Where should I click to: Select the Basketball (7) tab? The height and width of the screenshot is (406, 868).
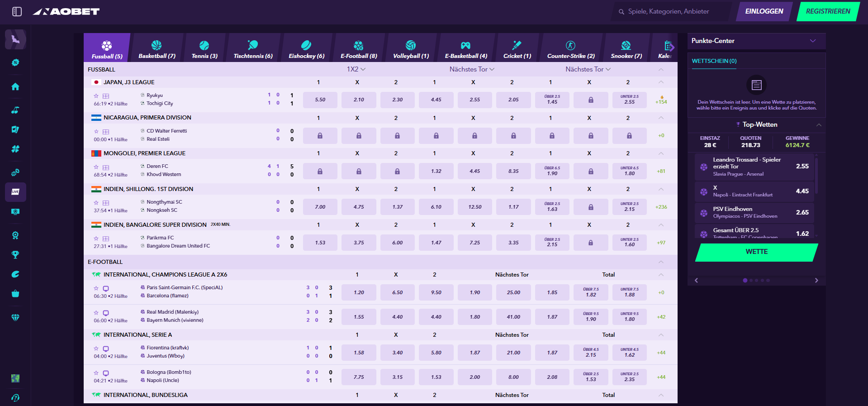(x=157, y=48)
